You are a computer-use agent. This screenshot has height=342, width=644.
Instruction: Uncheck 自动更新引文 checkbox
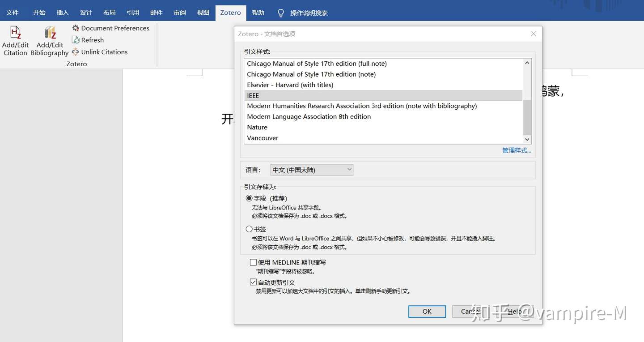click(253, 282)
